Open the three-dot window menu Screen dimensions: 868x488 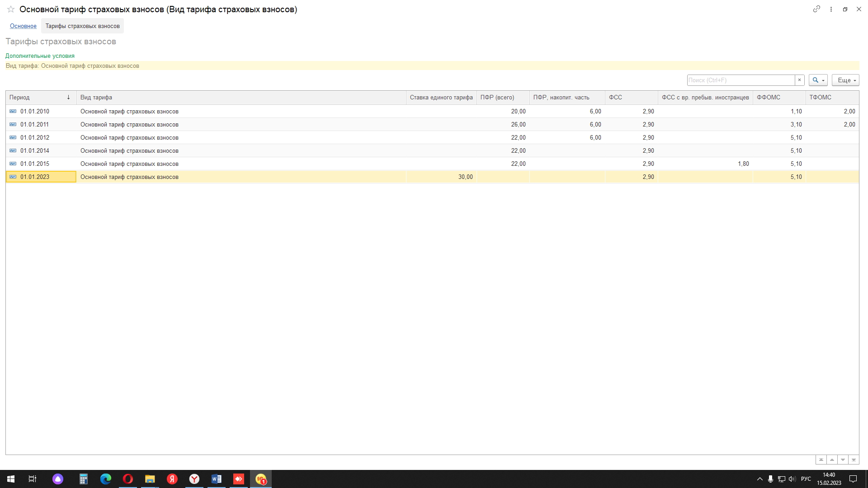pyautogui.click(x=831, y=9)
